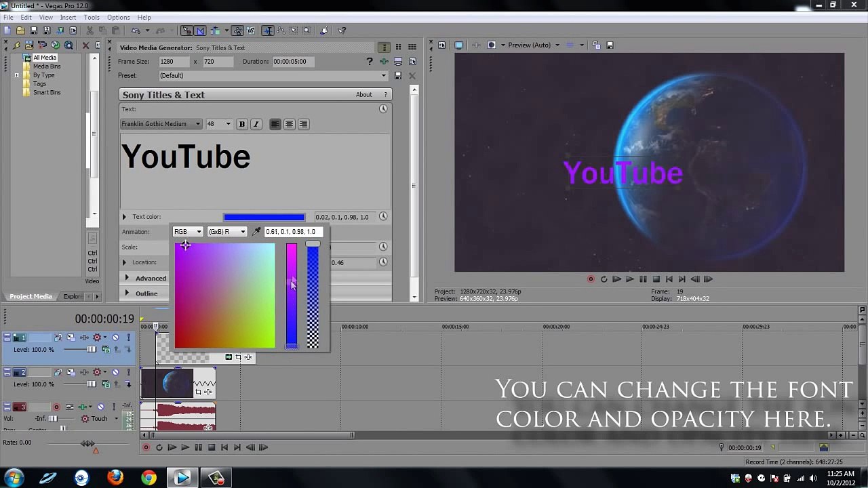Open the View menu
Viewport: 868px width, 488px height.
click(46, 18)
